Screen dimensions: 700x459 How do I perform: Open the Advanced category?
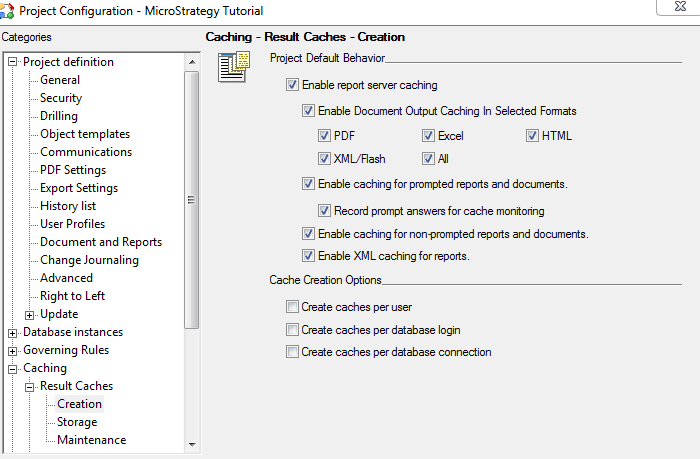tap(67, 278)
